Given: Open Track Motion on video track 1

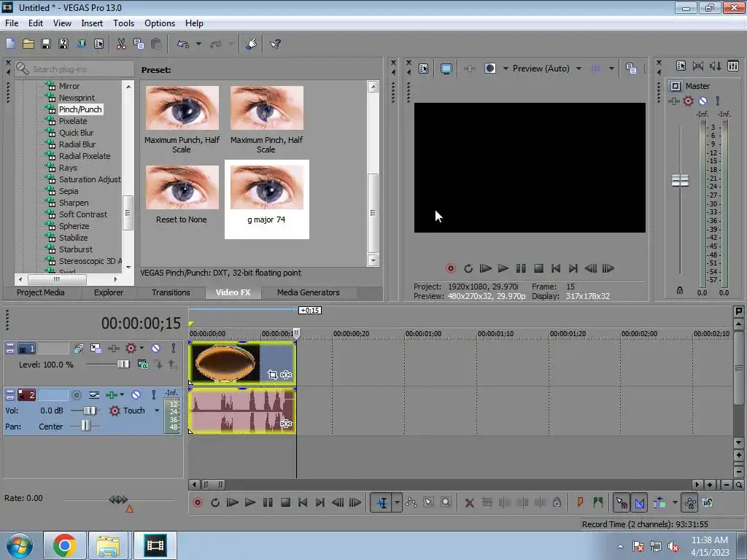Looking at the screenshot, I should coord(96,348).
